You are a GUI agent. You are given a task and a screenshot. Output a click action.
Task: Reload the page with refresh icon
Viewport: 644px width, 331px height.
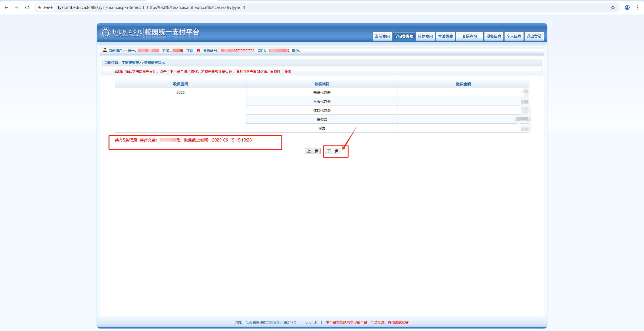coord(27,7)
